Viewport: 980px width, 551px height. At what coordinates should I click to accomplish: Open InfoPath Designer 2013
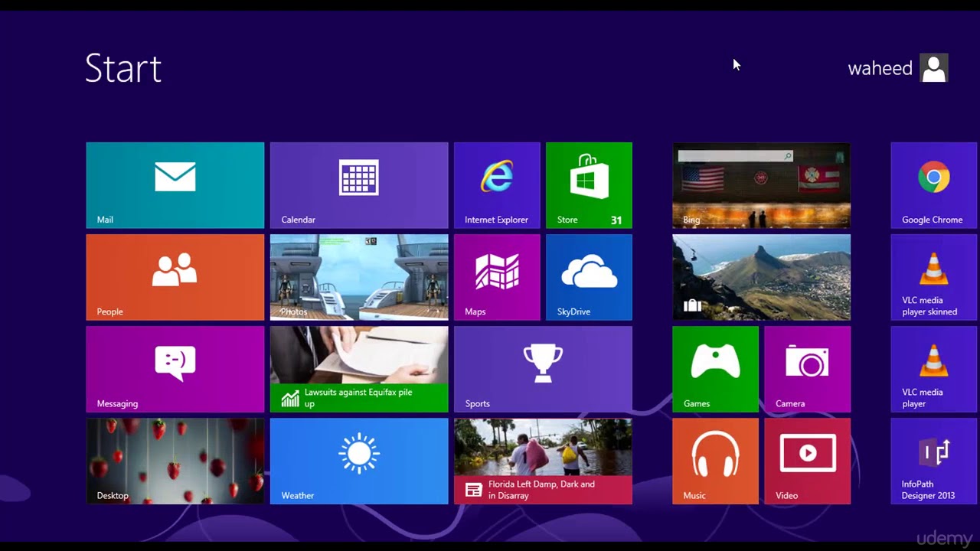[934, 461]
